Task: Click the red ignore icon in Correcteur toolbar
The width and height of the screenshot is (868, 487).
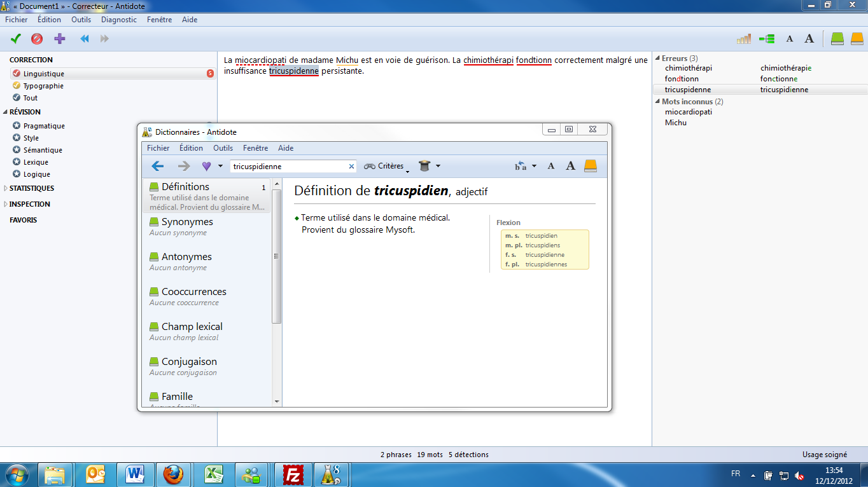Action: coord(37,39)
